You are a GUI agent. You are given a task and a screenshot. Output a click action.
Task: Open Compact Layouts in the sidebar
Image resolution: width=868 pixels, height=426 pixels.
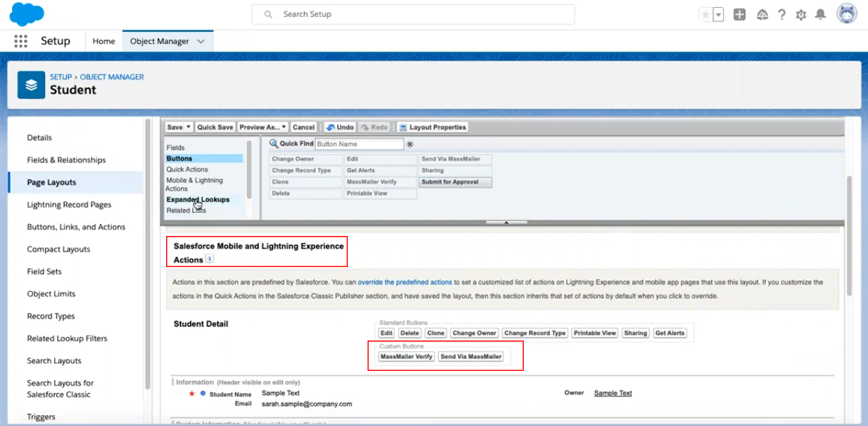pos(59,249)
